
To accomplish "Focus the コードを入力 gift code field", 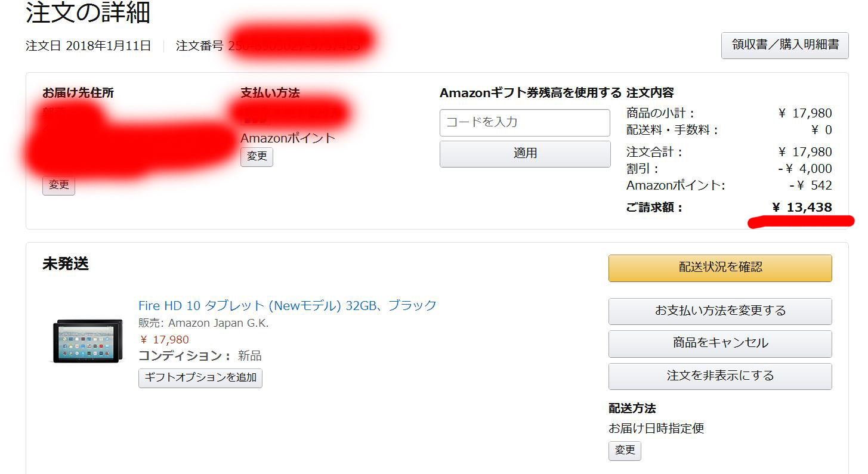I will [524, 123].
